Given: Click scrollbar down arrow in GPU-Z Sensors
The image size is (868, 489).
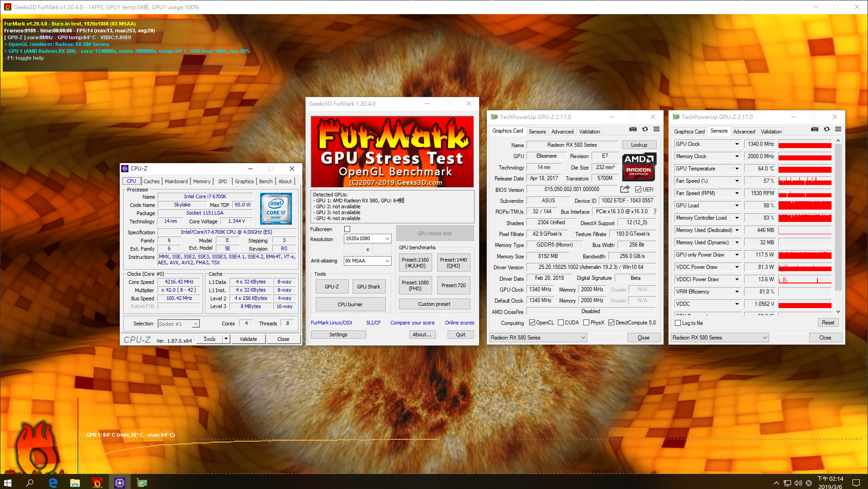Looking at the screenshot, I should (x=838, y=312).
